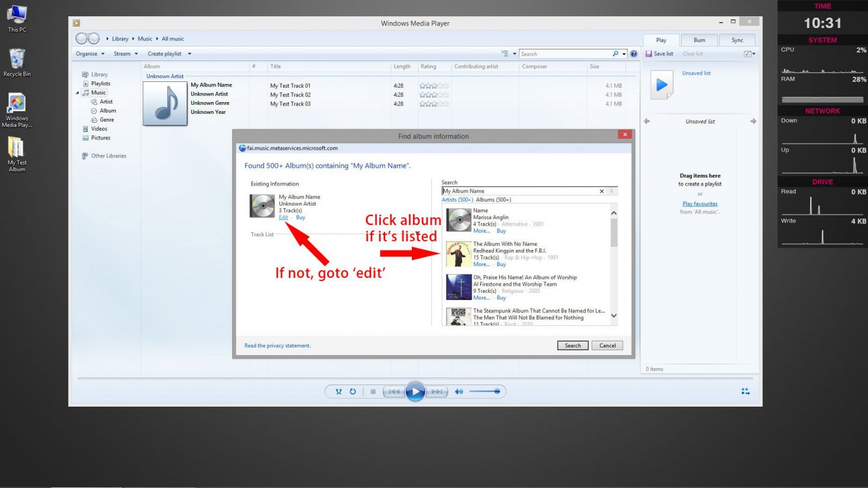Select Playlists in the navigation tree
The width and height of the screenshot is (868, 488).
coord(101,83)
